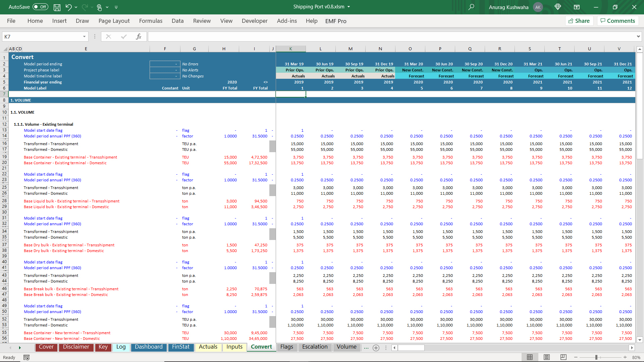Expand the formula bar chevron

pos(638,37)
